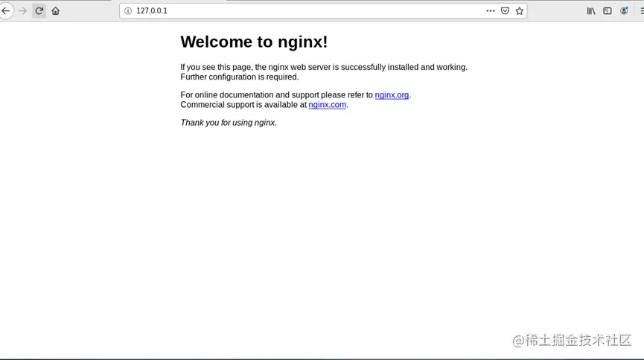
Task: Click the "Welcome to nginx!" heading
Action: (254, 42)
